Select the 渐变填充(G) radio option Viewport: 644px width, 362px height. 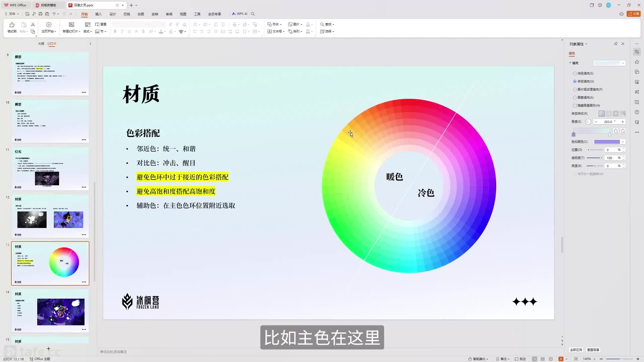click(x=584, y=81)
